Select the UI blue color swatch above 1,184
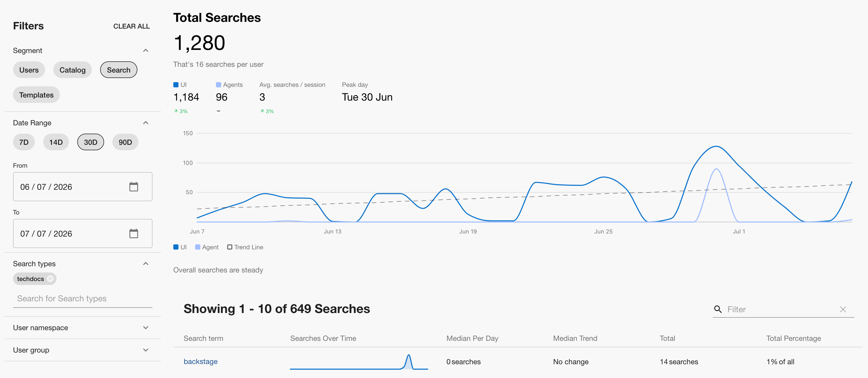The width and height of the screenshot is (868, 378). pos(176,85)
